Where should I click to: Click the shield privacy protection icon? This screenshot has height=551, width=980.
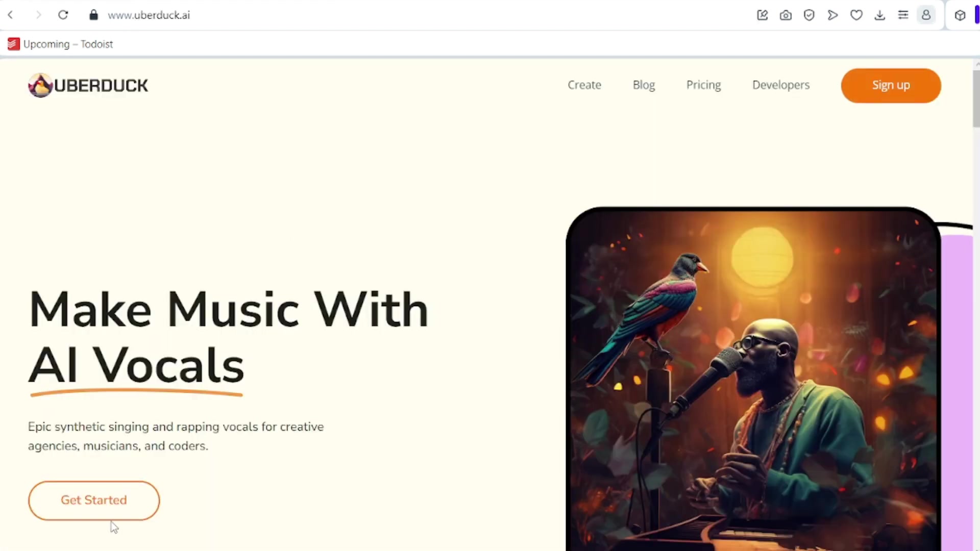809,15
